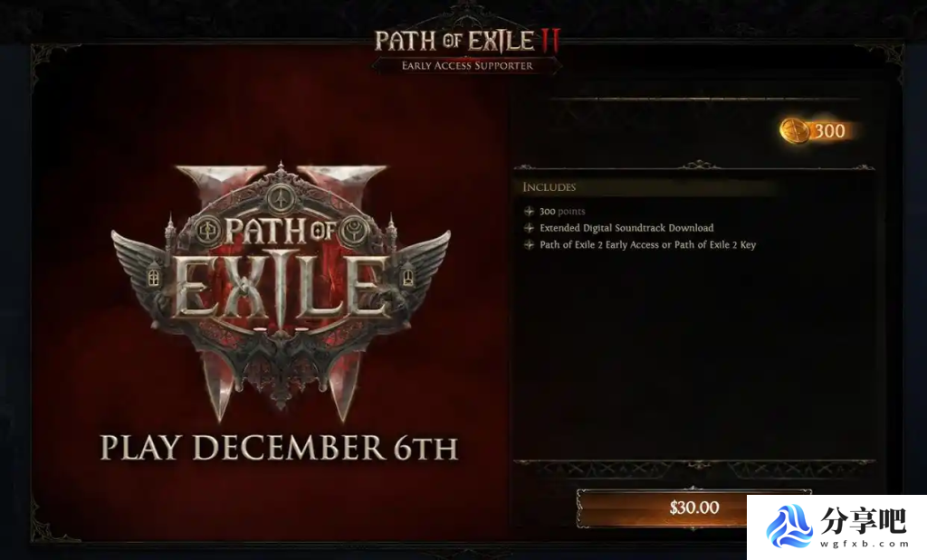Click the Early Access Key bullet icon
Screen dimensions: 927x560
[529, 244]
